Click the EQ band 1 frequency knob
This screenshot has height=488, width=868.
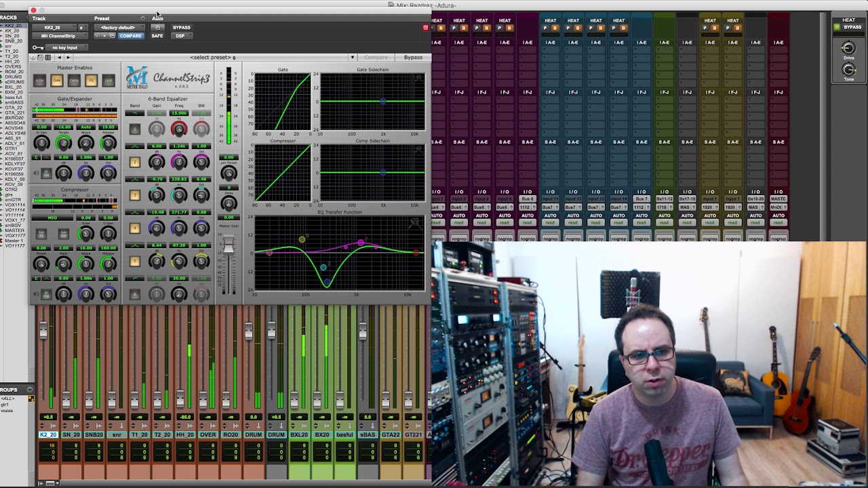point(179,129)
